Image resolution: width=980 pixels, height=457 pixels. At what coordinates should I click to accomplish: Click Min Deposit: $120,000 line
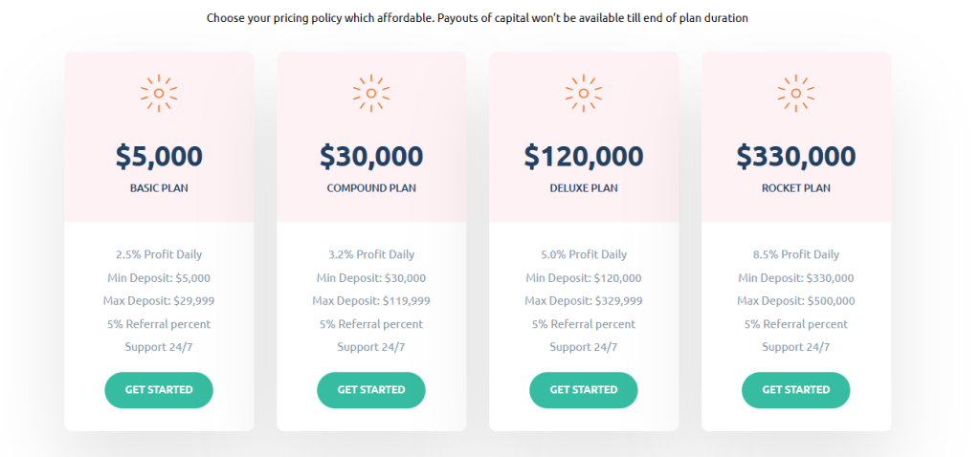[x=584, y=278]
